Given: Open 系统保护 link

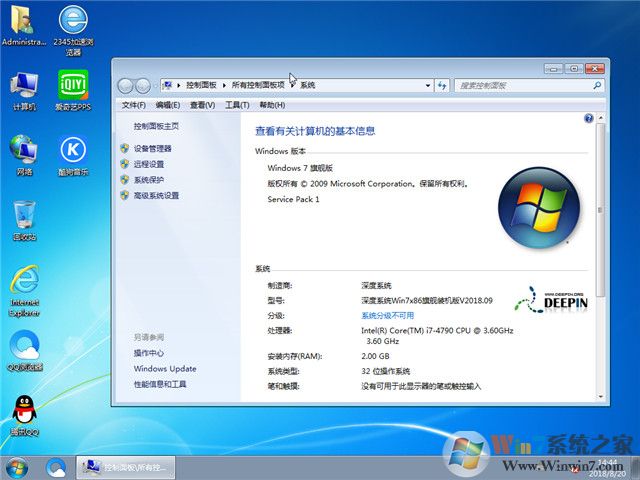Looking at the screenshot, I should [149, 180].
